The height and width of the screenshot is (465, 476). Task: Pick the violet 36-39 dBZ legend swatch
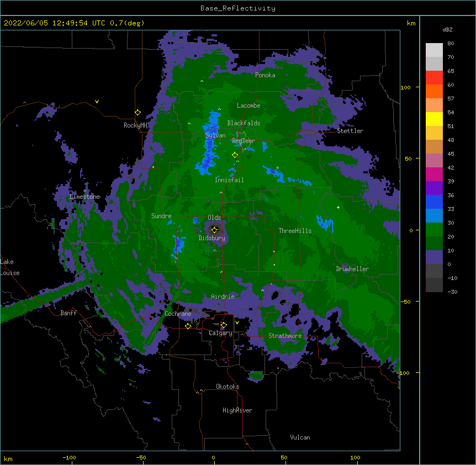[434, 188]
